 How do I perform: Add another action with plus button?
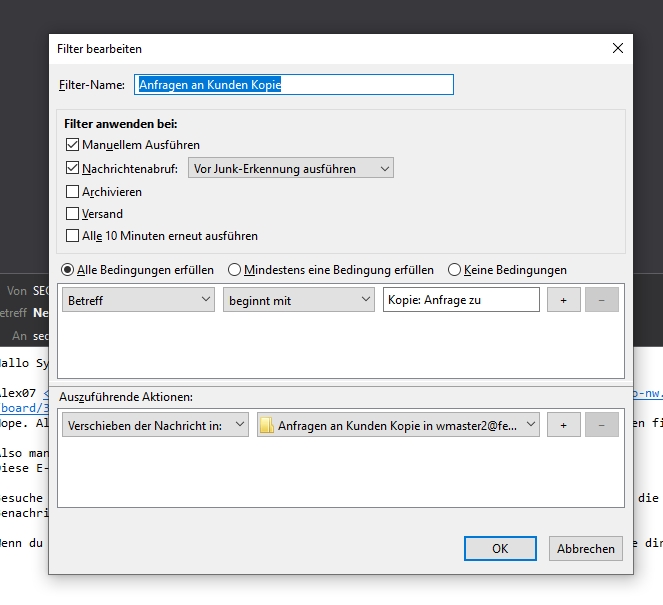(x=563, y=425)
